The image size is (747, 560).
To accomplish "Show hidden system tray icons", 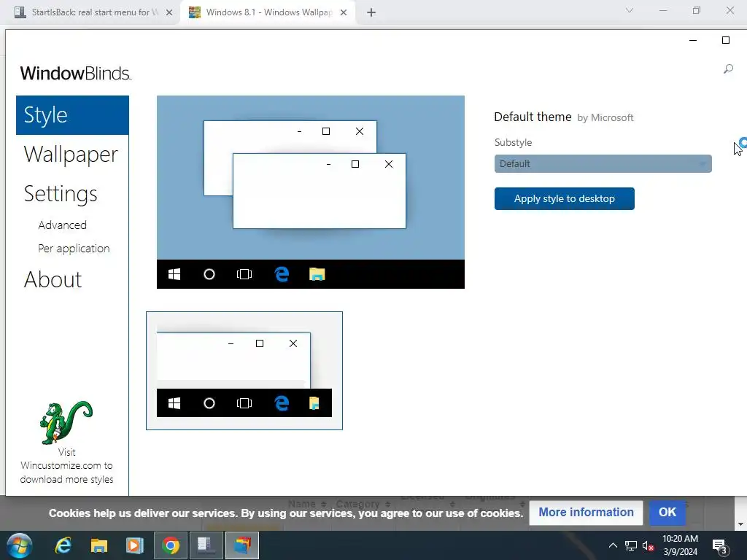I will (613, 545).
